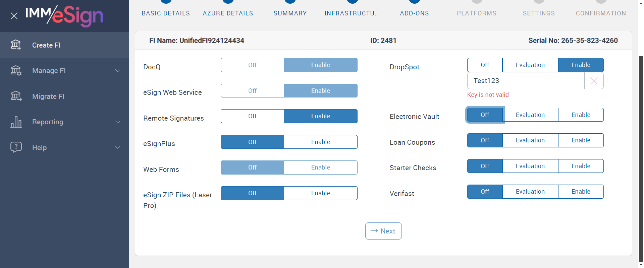Set eSign Web Service to Off

point(252,91)
